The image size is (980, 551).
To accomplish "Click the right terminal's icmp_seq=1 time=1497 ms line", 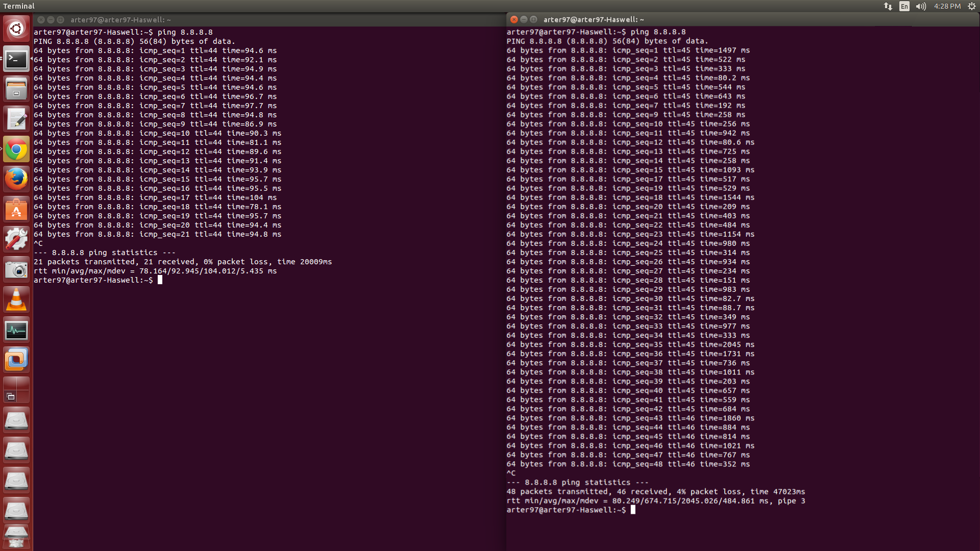I will [628, 51].
